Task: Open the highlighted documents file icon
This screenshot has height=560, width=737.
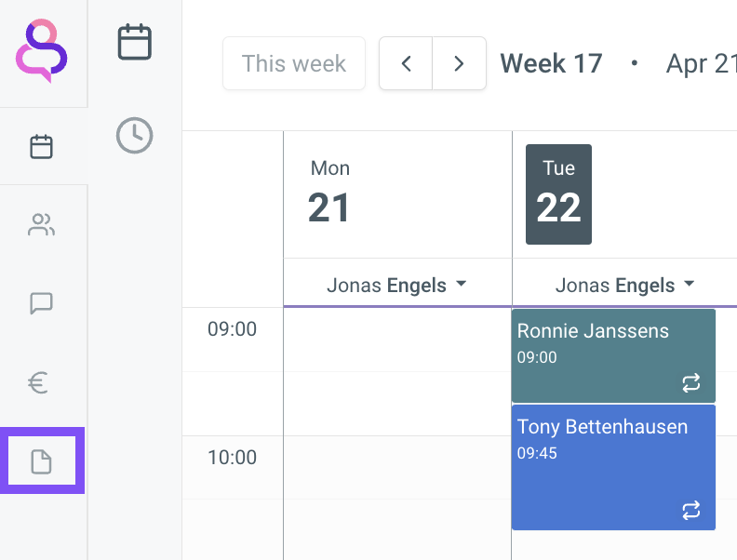Action: (x=41, y=460)
